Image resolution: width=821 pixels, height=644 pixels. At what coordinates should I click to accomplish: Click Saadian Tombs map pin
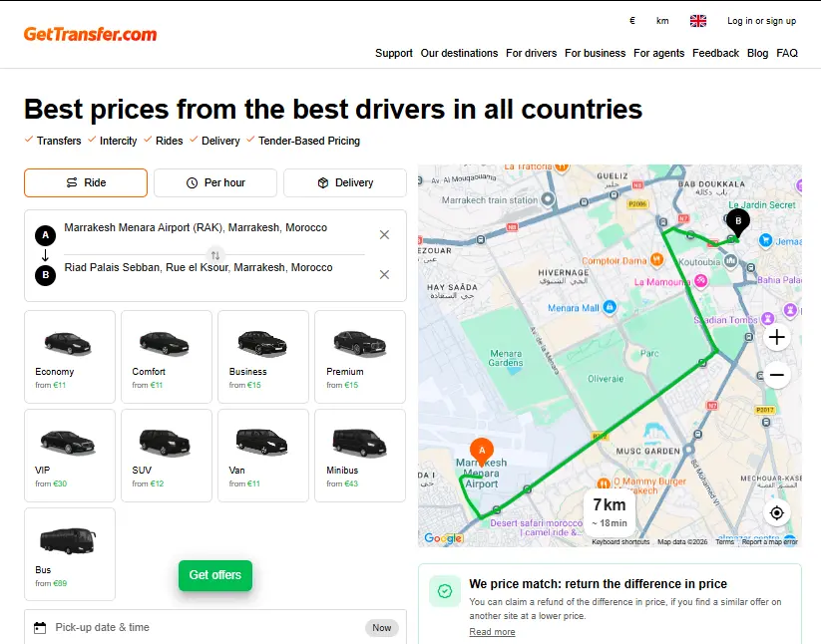(767, 318)
